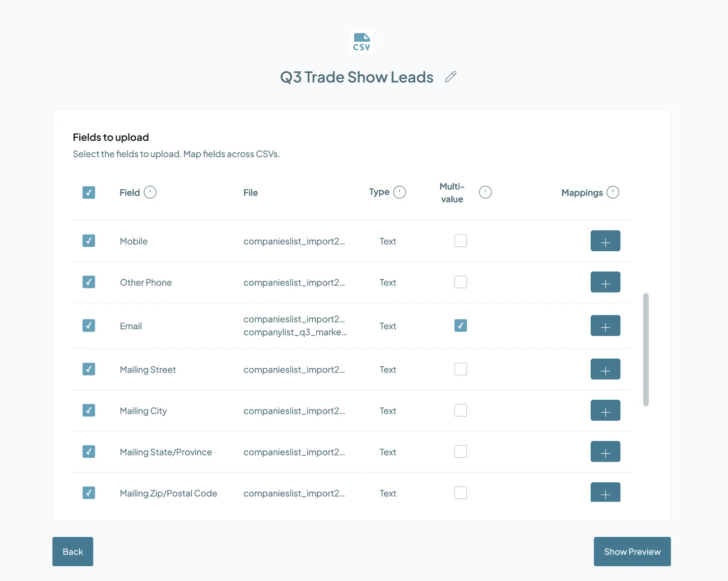Select the Other Phone field name
Viewport: 728px width, 581px height.
146,283
